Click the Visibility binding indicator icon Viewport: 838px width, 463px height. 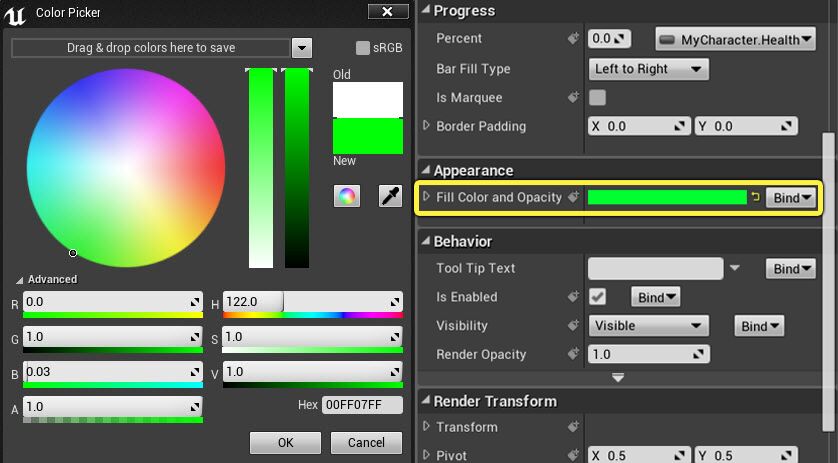(573, 325)
